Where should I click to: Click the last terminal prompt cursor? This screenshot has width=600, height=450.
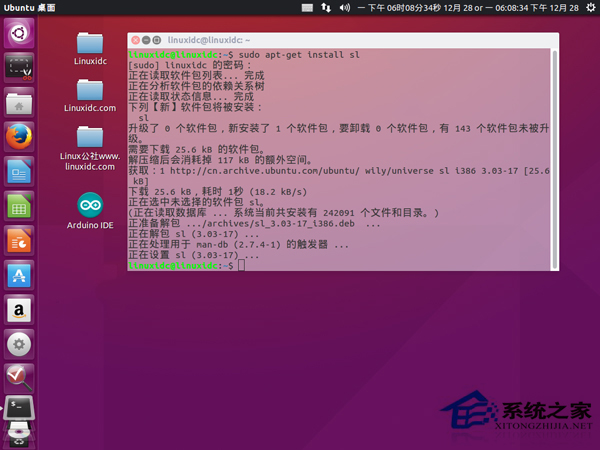coord(241,265)
